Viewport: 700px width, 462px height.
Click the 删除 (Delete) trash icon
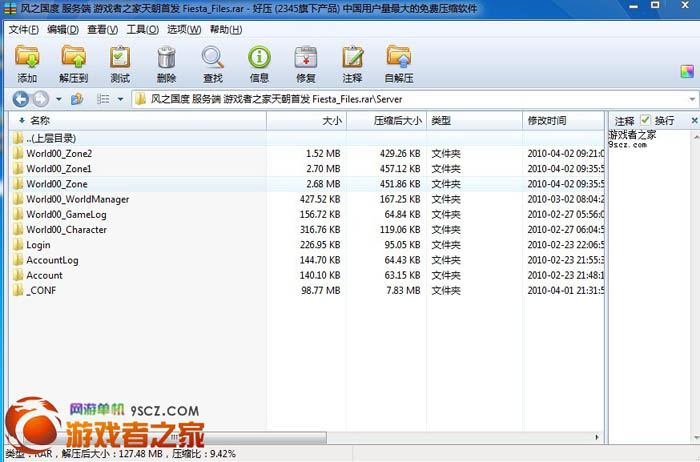166,62
